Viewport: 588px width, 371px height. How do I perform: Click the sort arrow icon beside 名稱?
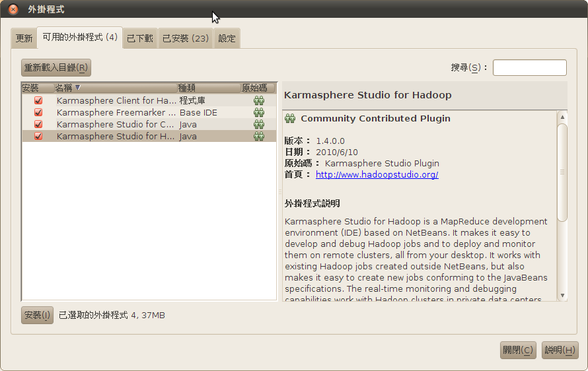[77, 87]
